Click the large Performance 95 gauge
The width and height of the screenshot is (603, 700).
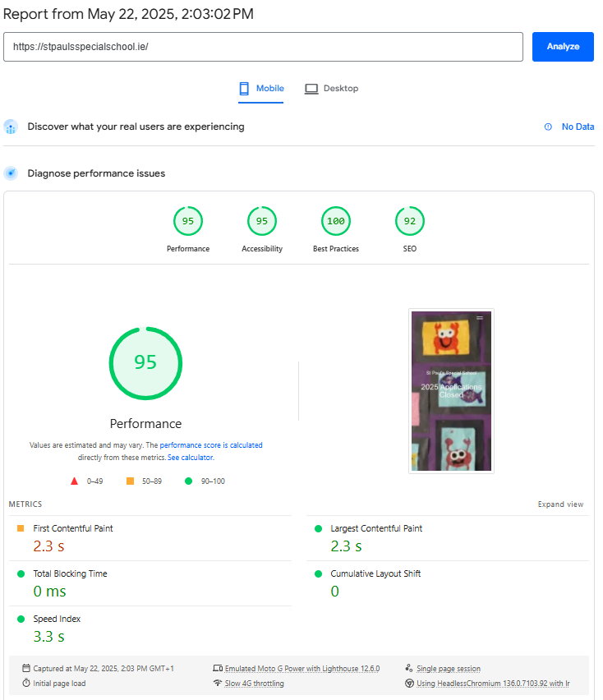tap(145, 363)
